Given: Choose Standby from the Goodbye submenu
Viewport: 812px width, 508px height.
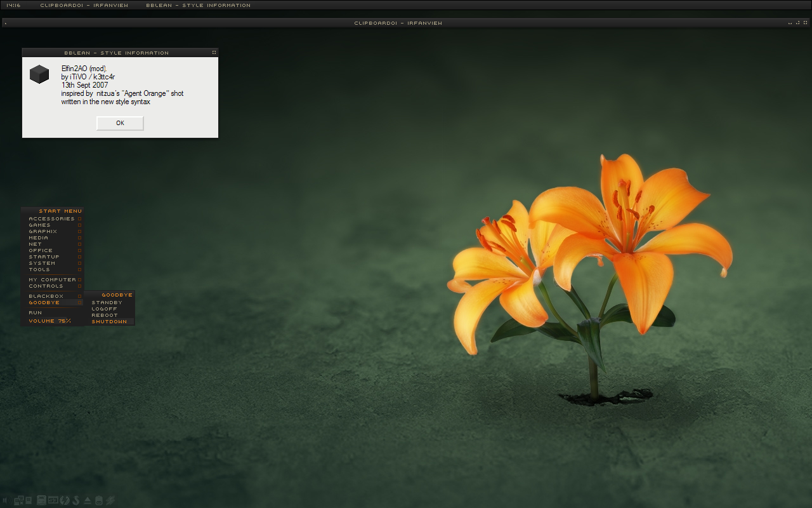Looking at the screenshot, I should 107,303.
